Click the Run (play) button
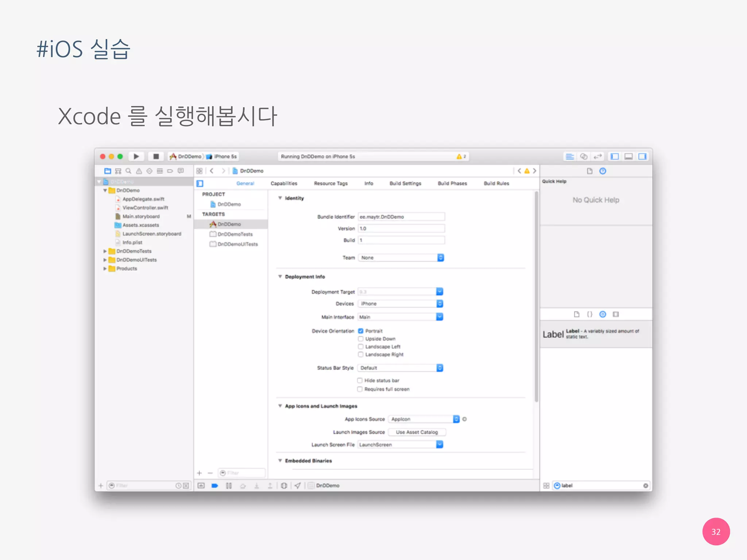 click(136, 156)
